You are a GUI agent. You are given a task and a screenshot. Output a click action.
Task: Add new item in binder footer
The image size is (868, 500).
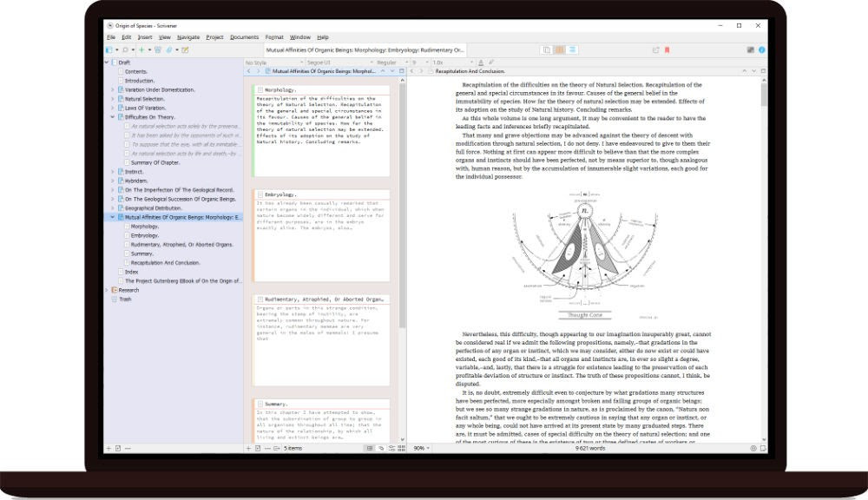[108, 449]
